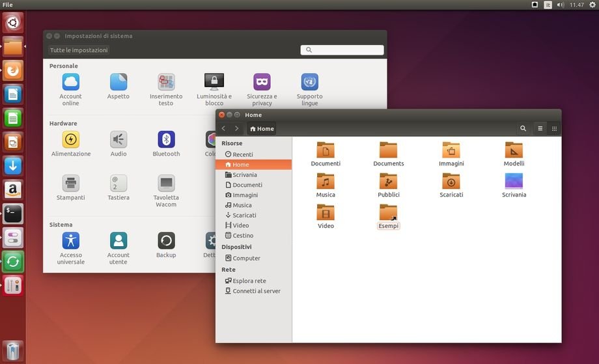Open Alimentazione power settings

(71, 139)
